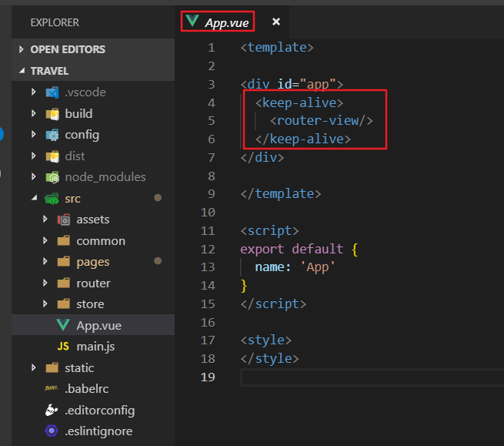Open the .babelrc file

pos(93,389)
